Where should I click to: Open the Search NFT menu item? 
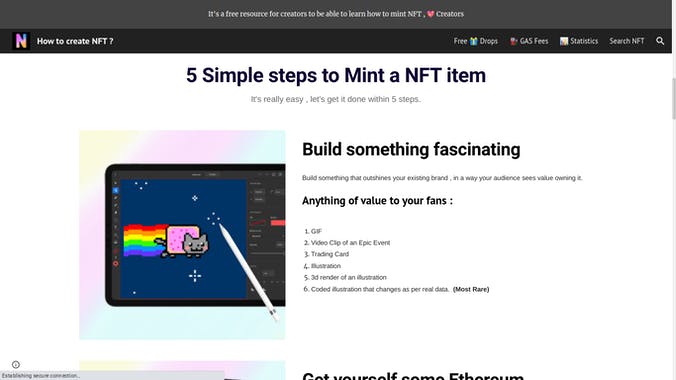626,41
